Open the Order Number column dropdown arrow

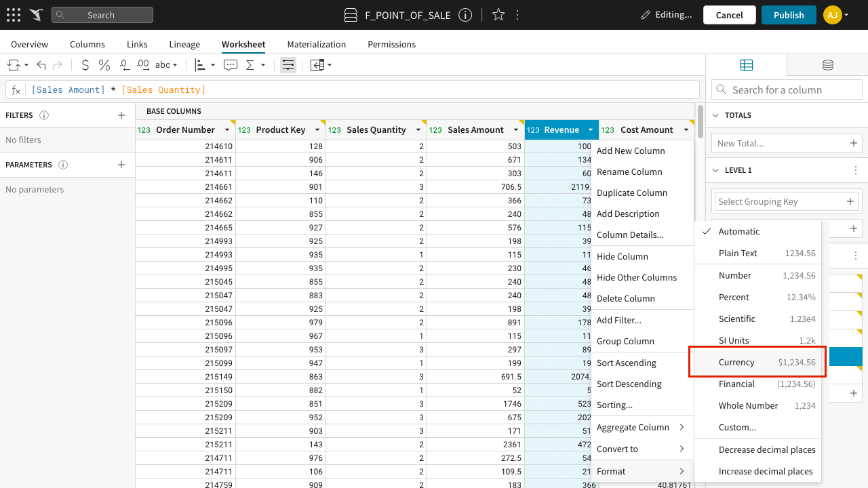point(227,130)
